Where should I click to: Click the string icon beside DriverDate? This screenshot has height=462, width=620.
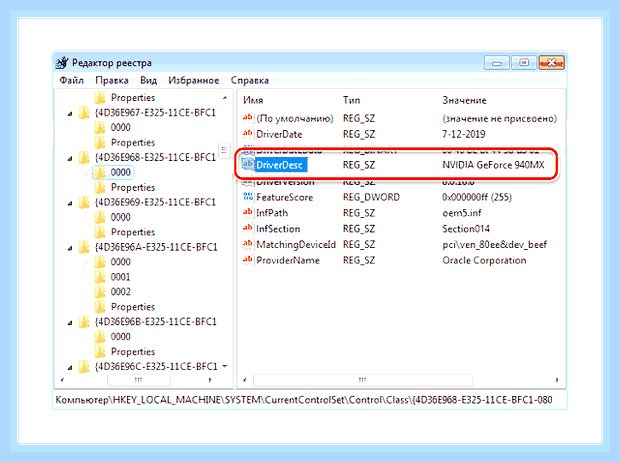tap(248, 134)
